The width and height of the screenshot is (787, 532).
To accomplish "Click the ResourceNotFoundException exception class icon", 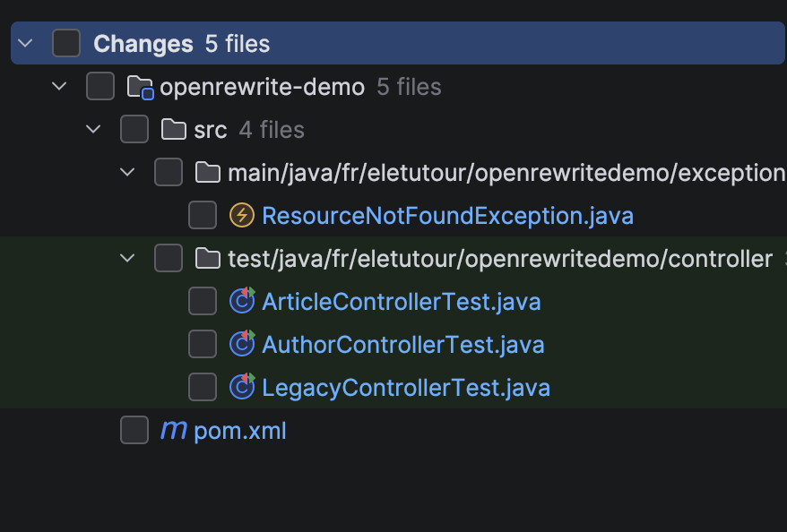I will (x=242, y=216).
